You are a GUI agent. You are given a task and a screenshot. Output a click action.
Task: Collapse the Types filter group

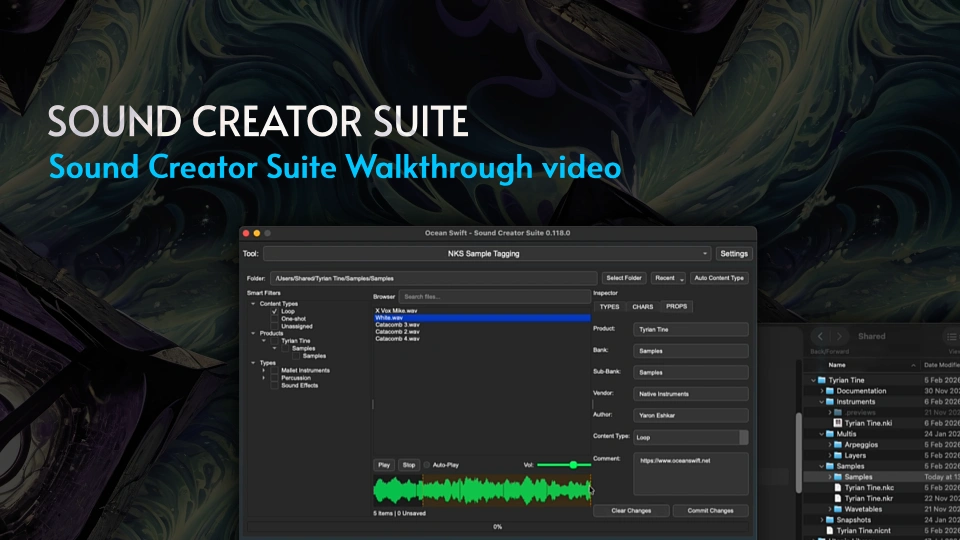[x=253, y=363]
